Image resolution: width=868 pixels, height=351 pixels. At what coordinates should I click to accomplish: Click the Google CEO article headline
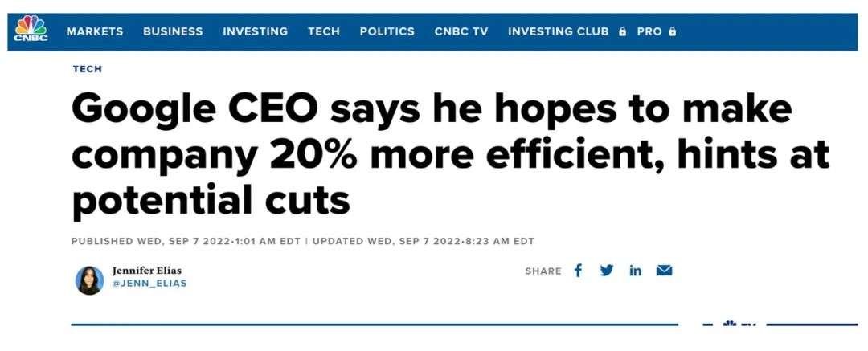pos(450,157)
